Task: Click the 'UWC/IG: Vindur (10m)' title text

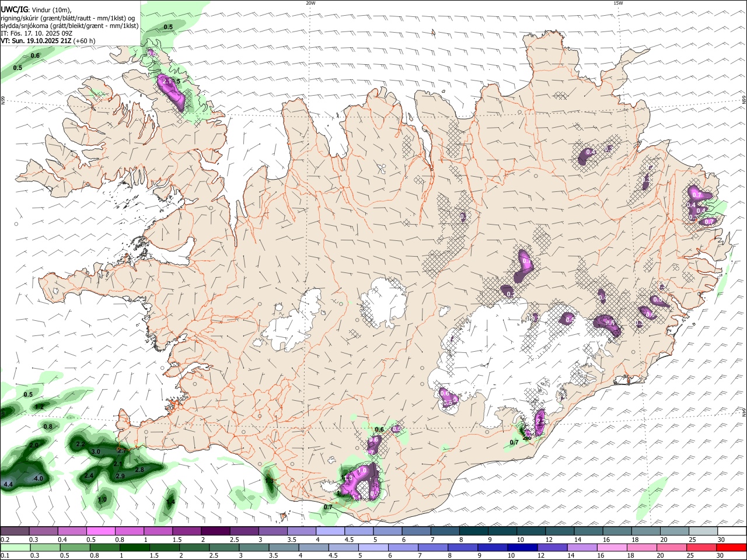Action: coord(36,10)
